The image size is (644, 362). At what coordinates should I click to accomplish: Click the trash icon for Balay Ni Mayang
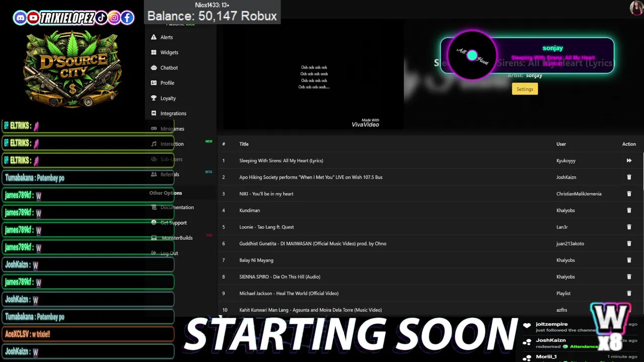(x=629, y=260)
